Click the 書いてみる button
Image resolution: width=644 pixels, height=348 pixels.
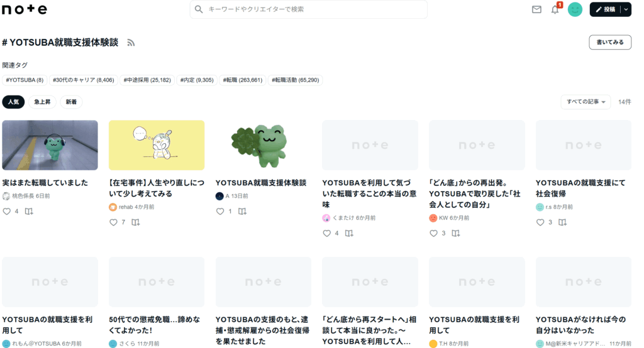(x=610, y=42)
